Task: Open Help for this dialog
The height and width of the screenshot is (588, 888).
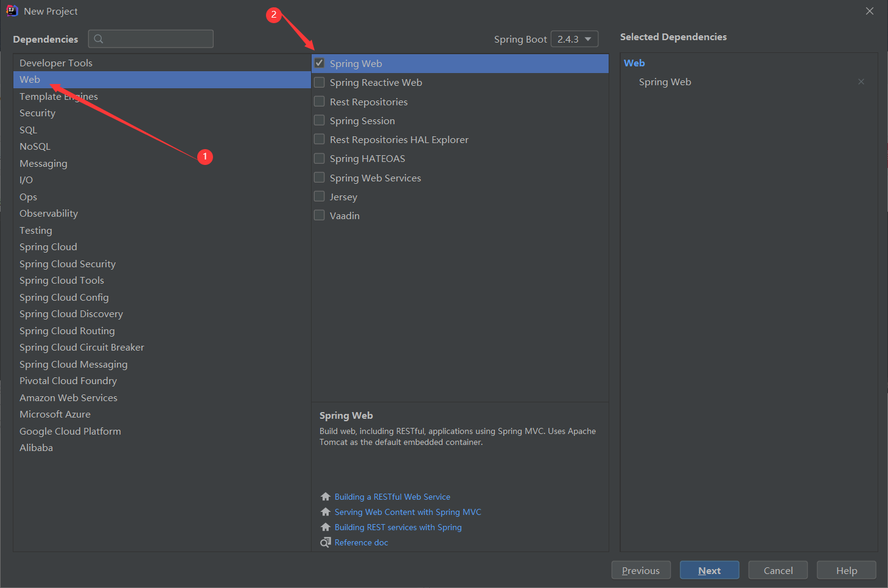Action: [847, 570]
